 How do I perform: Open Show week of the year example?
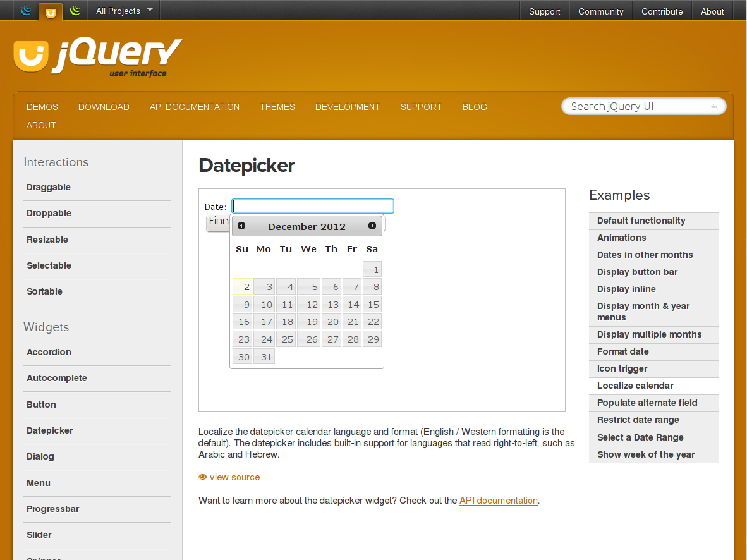point(653,454)
